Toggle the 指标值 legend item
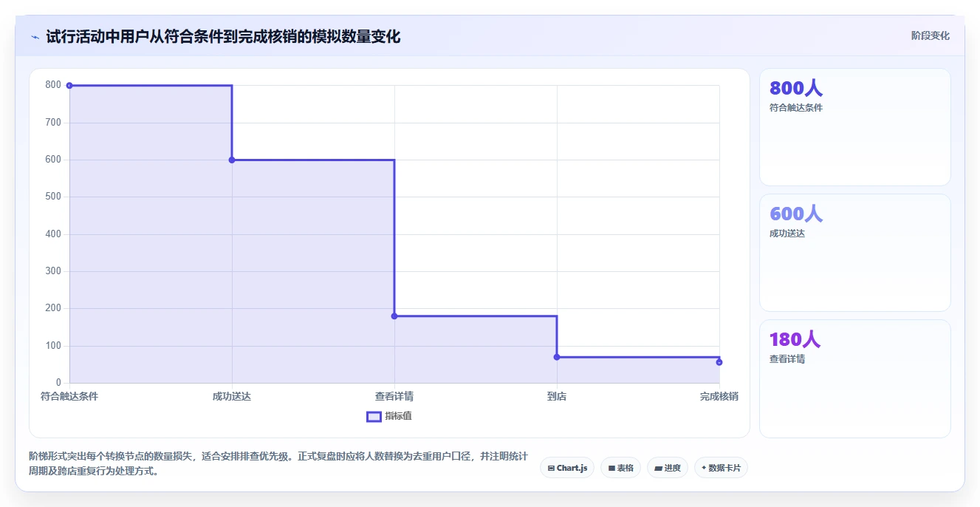The image size is (980, 507). point(389,416)
